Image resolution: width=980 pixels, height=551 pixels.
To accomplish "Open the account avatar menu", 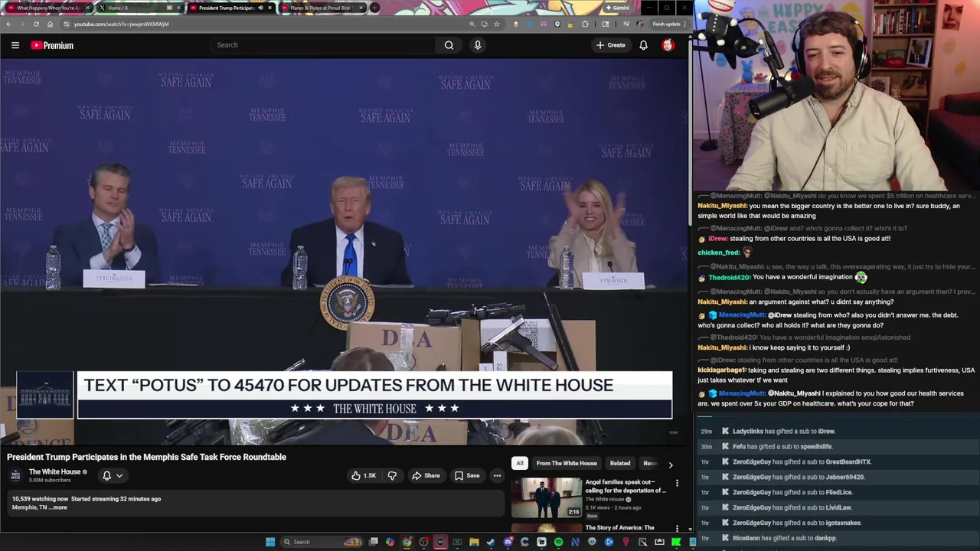I will [668, 45].
